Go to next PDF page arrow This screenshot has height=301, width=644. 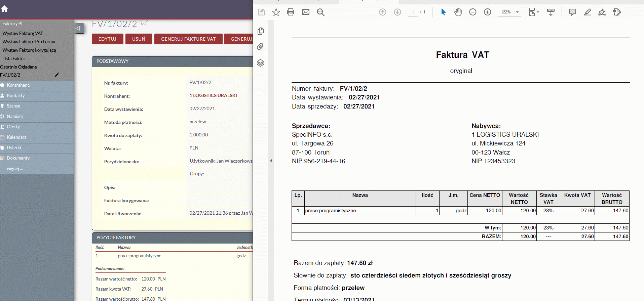click(397, 12)
